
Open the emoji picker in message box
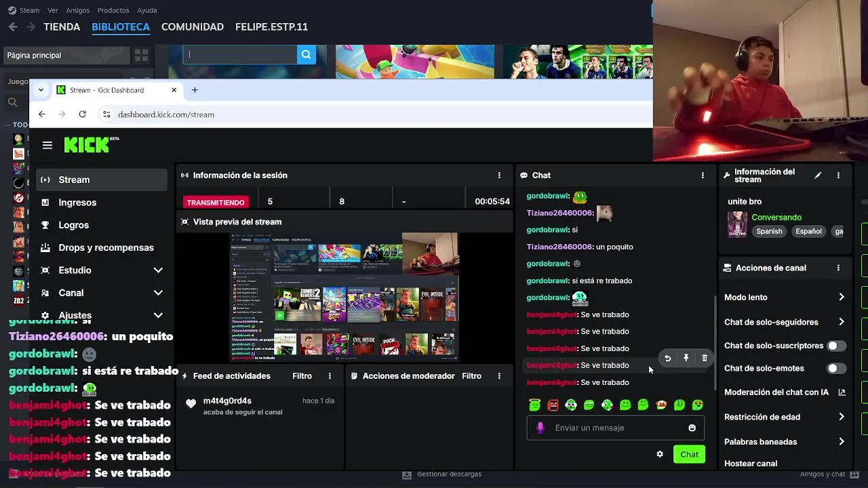coord(692,428)
